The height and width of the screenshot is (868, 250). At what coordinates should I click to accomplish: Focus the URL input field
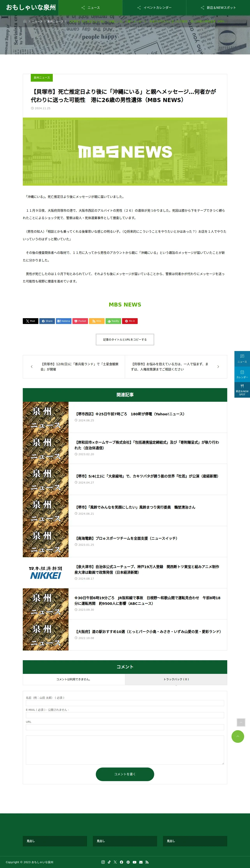click(x=125, y=727)
